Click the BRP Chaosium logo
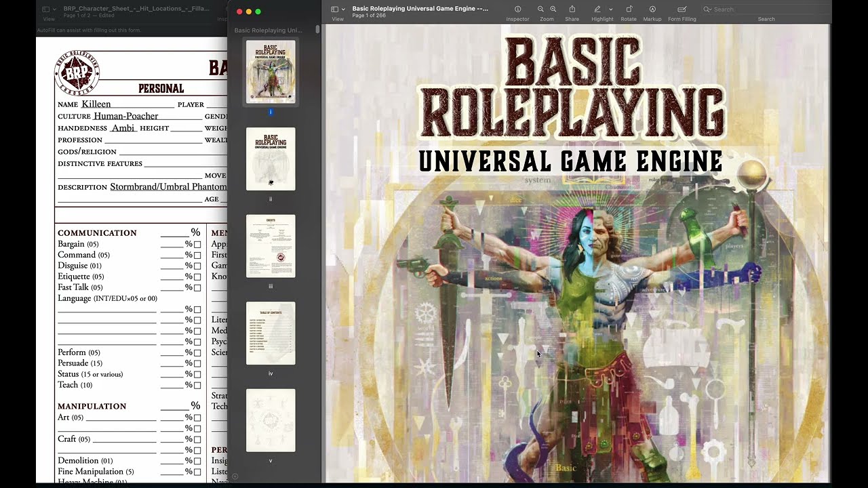This screenshot has height=488, width=868. tap(77, 73)
